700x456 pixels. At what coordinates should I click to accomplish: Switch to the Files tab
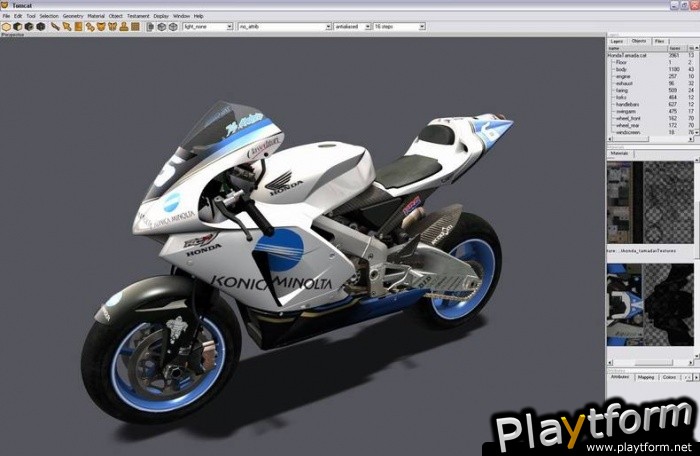click(x=660, y=41)
